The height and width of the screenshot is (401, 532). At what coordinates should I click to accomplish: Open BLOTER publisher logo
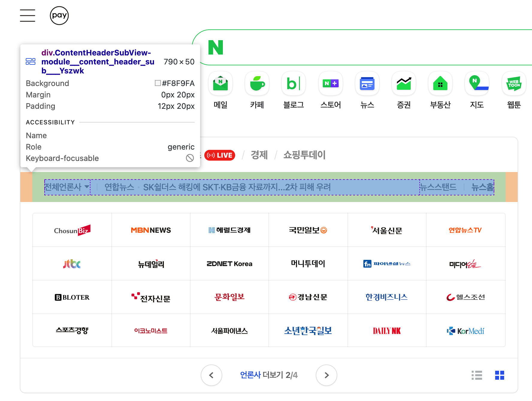click(x=72, y=297)
